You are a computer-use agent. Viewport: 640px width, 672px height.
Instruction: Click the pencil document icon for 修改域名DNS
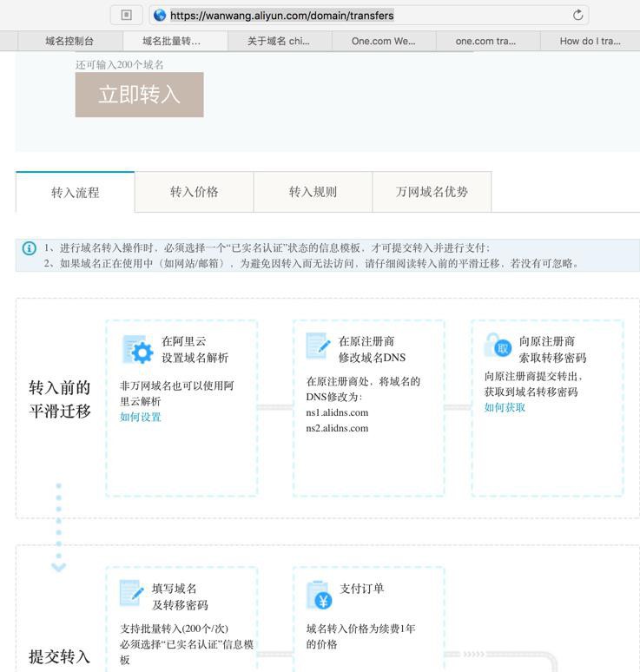pyautogui.click(x=318, y=346)
